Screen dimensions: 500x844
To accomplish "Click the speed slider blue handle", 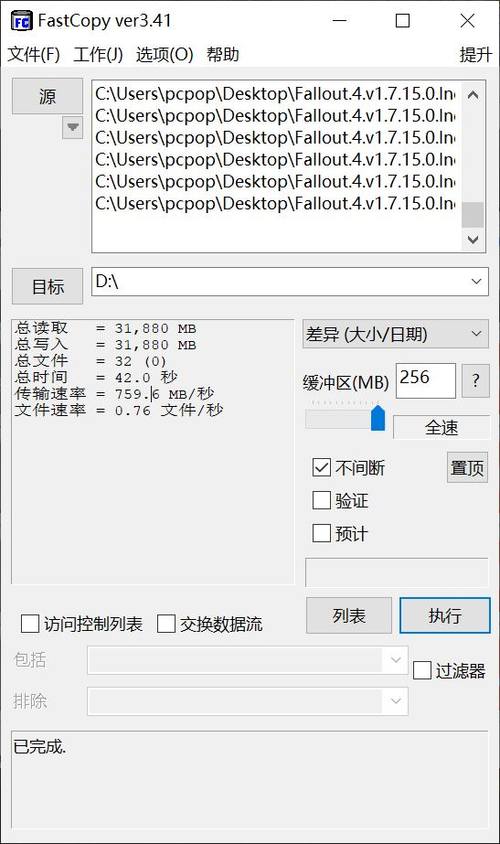I will [378, 418].
